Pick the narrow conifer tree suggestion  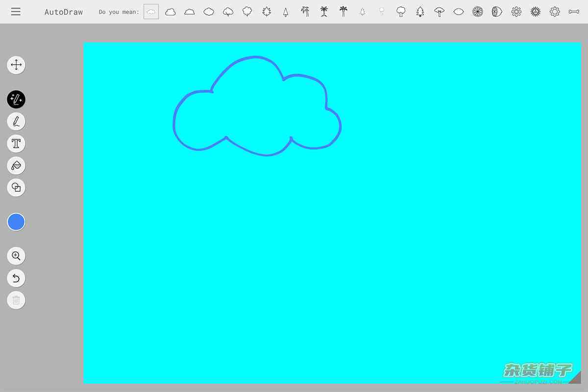click(x=286, y=12)
